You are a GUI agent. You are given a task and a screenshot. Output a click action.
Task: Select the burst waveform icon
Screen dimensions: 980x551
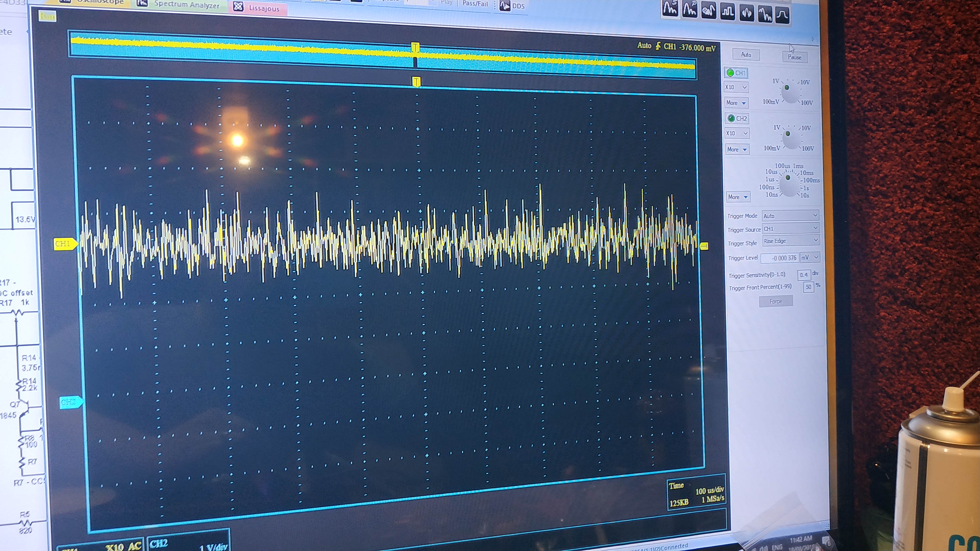point(747,13)
